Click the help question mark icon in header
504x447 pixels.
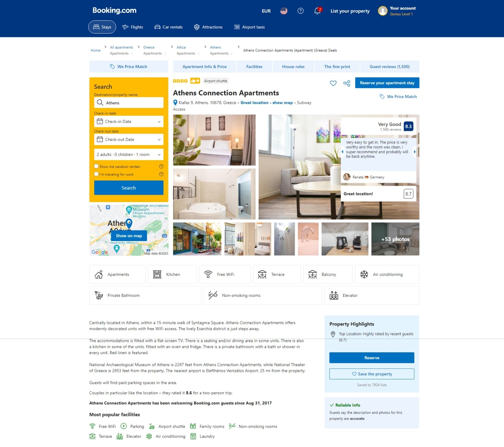tap(300, 11)
